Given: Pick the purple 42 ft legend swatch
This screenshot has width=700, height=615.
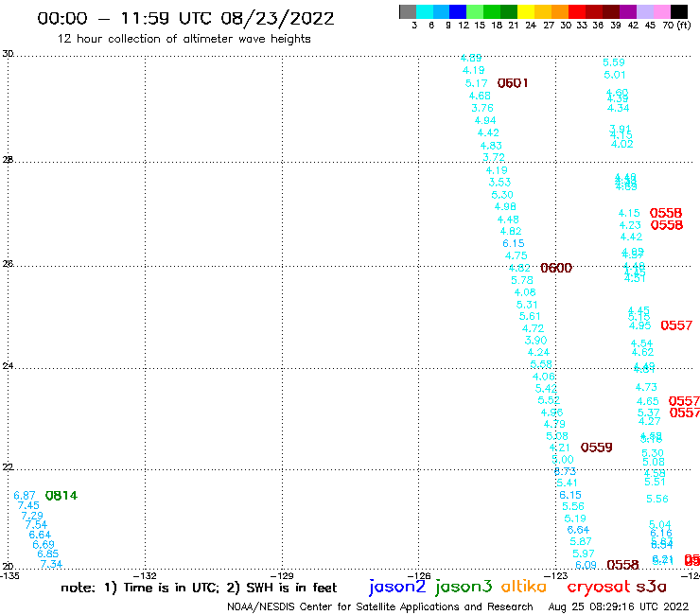Looking at the screenshot, I should [628, 11].
